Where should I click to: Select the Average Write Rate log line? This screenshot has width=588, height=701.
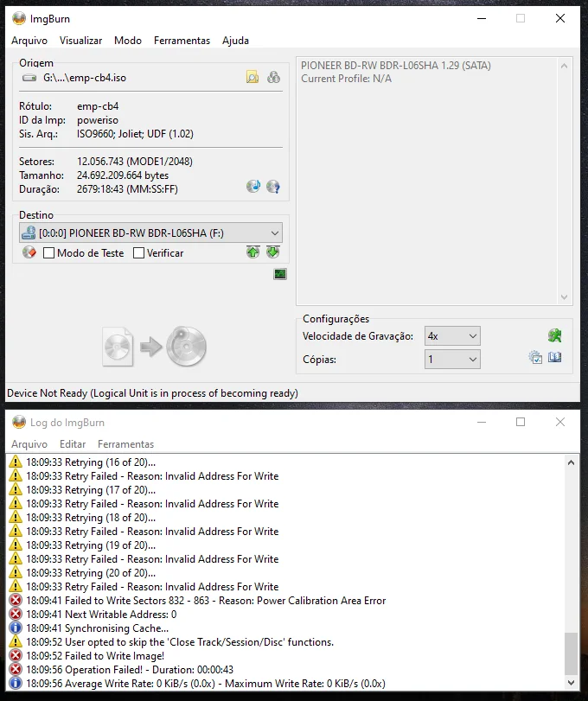coord(206,684)
